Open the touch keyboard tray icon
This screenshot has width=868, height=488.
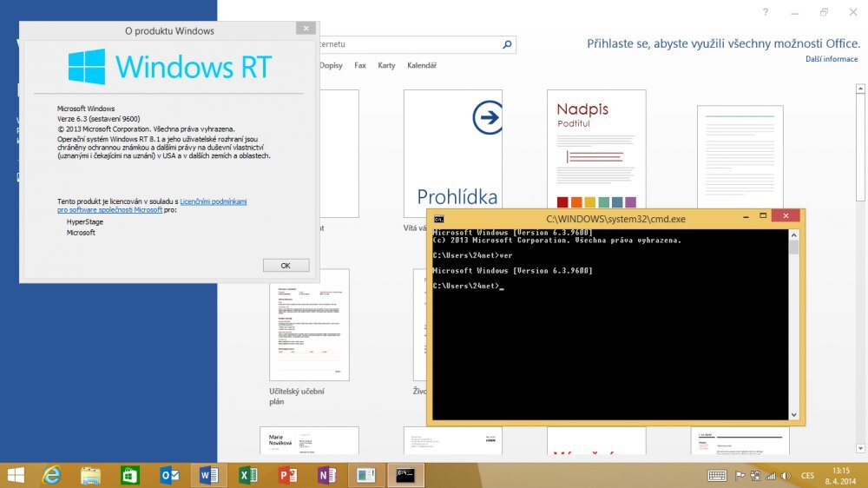[x=717, y=476]
